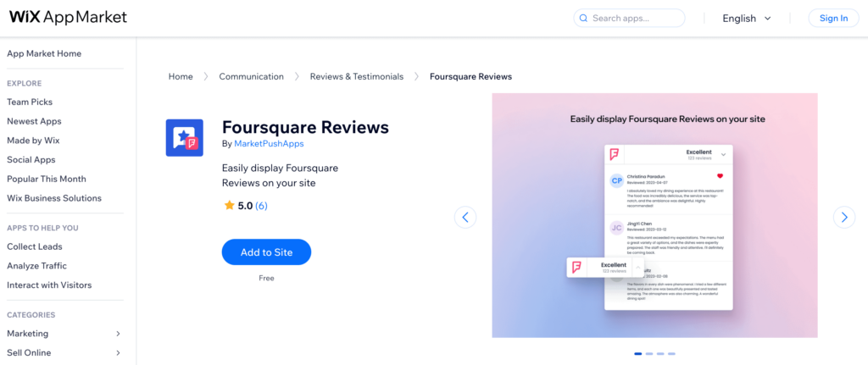Click the search magnifier icon

[x=583, y=19]
